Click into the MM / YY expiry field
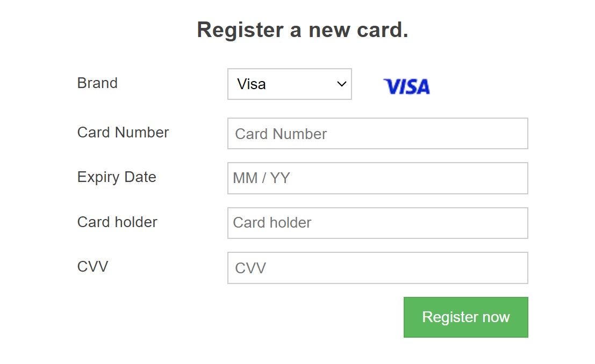 coord(377,178)
